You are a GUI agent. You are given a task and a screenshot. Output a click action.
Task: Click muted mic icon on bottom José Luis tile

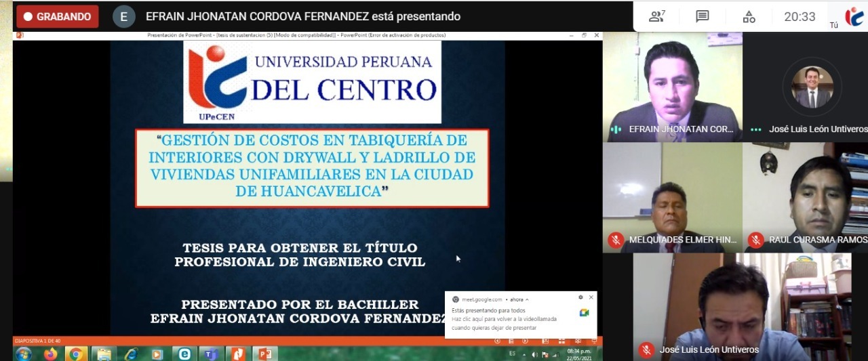646,349
